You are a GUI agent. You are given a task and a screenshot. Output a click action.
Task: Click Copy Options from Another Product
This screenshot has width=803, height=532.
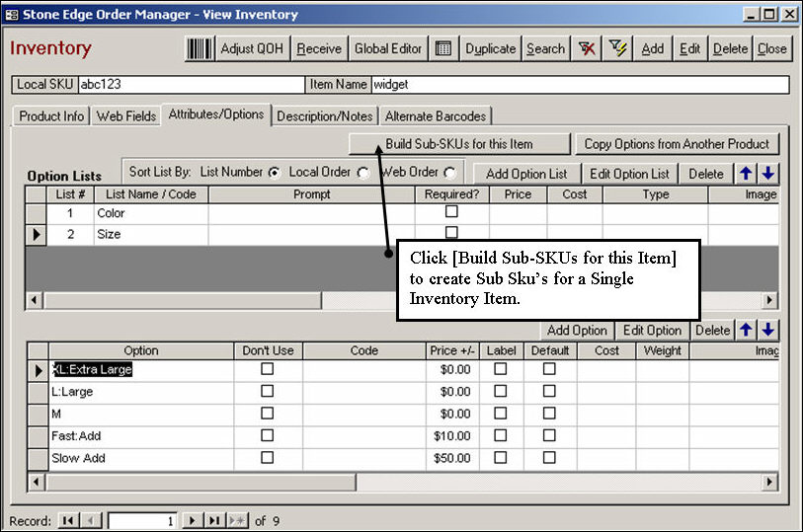[x=677, y=144]
